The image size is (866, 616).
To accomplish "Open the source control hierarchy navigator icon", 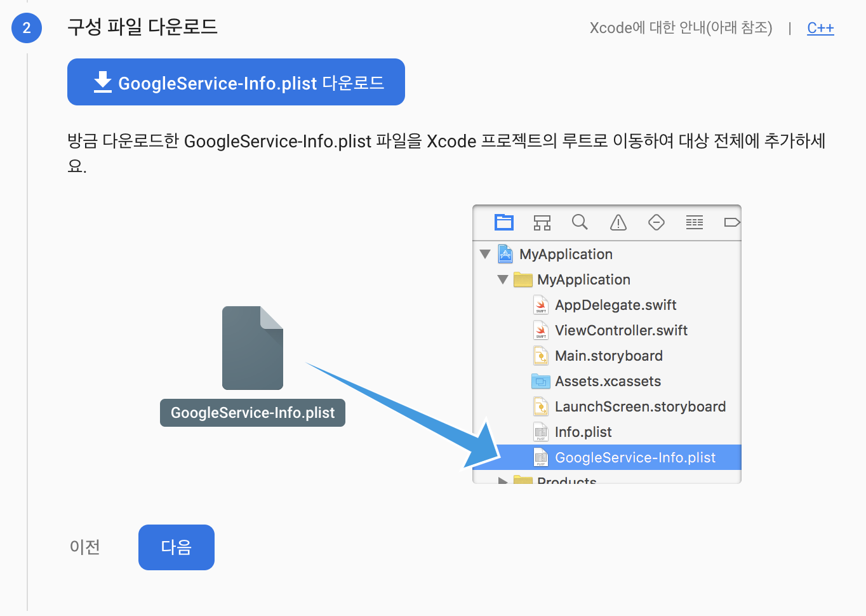I will point(542,222).
